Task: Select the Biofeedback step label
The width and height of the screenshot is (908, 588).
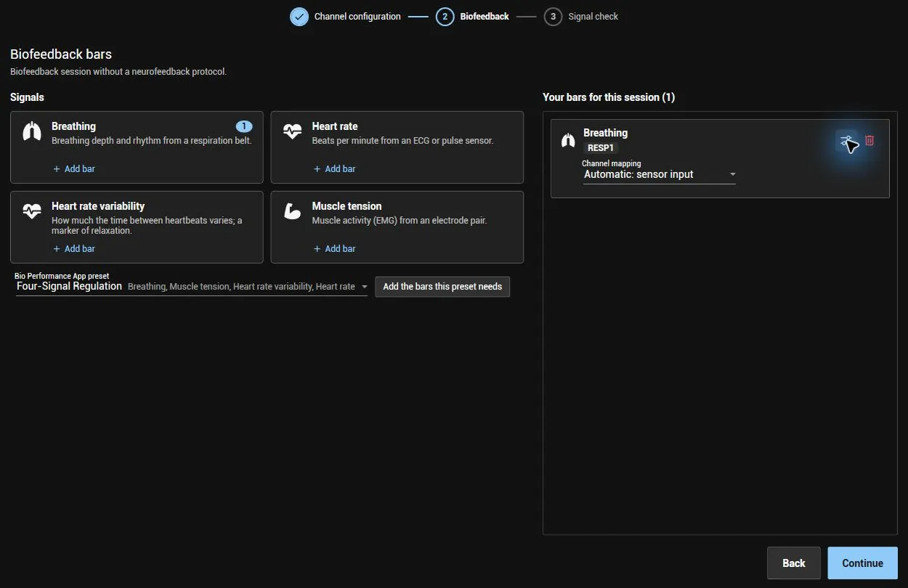Action: coord(485,17)
